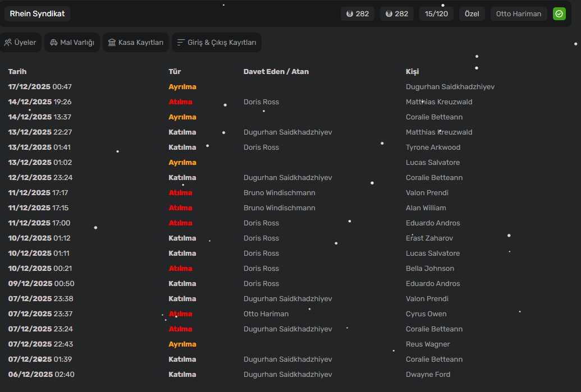Click Dugurhan Saidkhadzhiyev in the 17/12/2025 row

tap(450, 86)
